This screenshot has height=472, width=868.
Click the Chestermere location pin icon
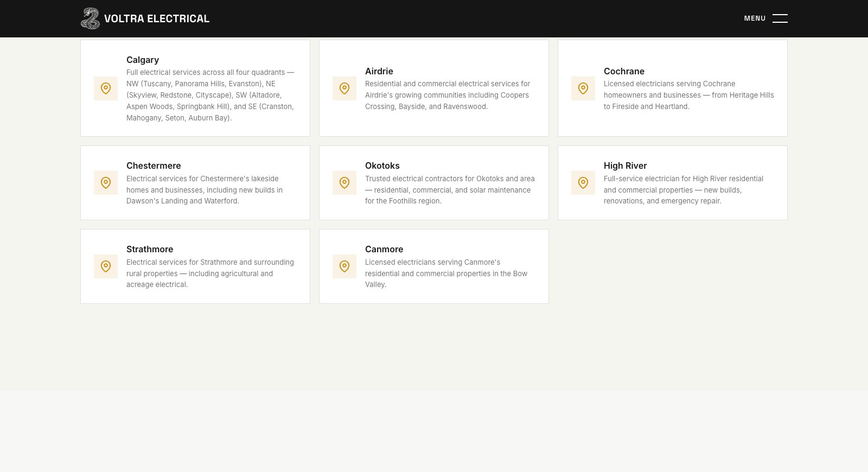pyautogui.click(x=106, y=183)
